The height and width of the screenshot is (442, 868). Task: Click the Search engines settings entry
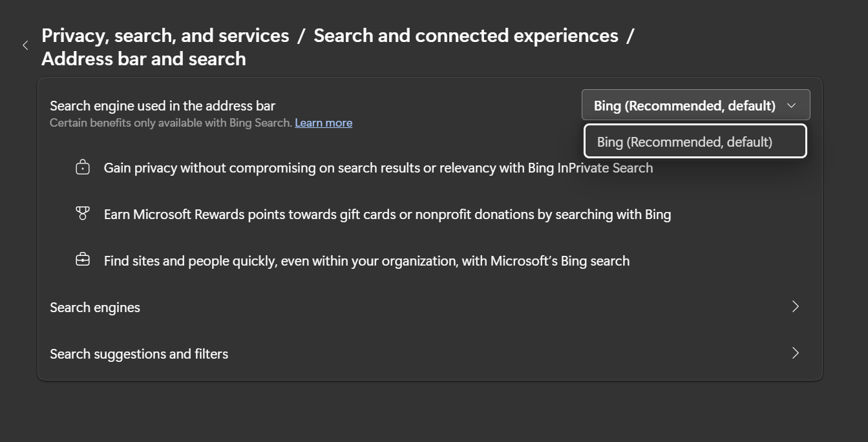95,307
